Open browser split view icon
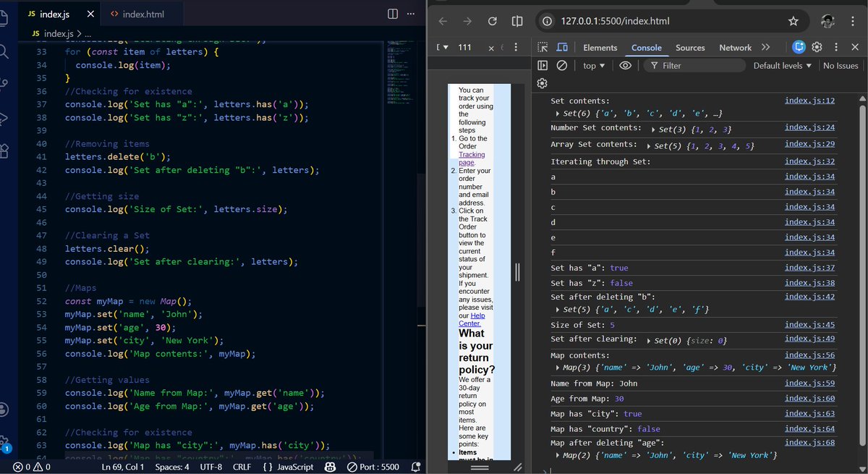868x474 pixels. [517, 21]
